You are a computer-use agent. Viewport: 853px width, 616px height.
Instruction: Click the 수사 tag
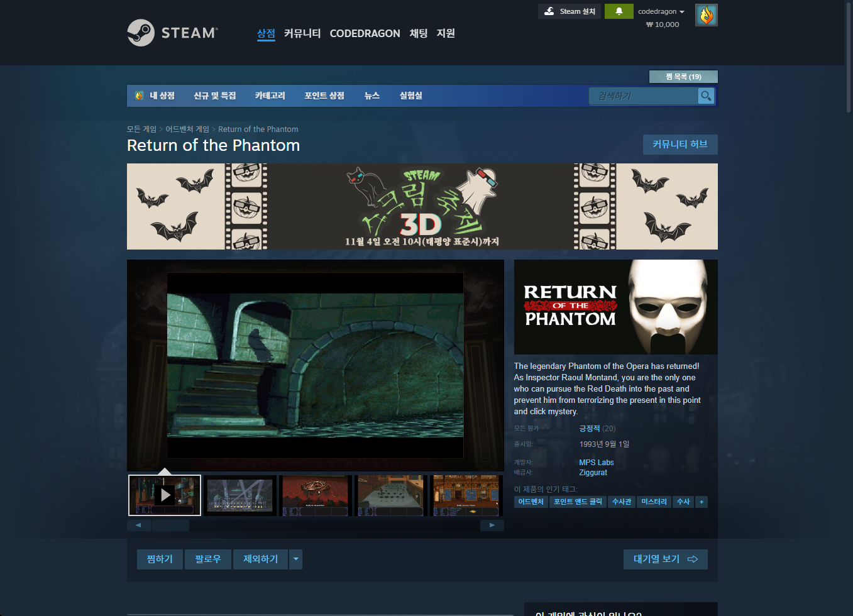(x=683, y=502)
